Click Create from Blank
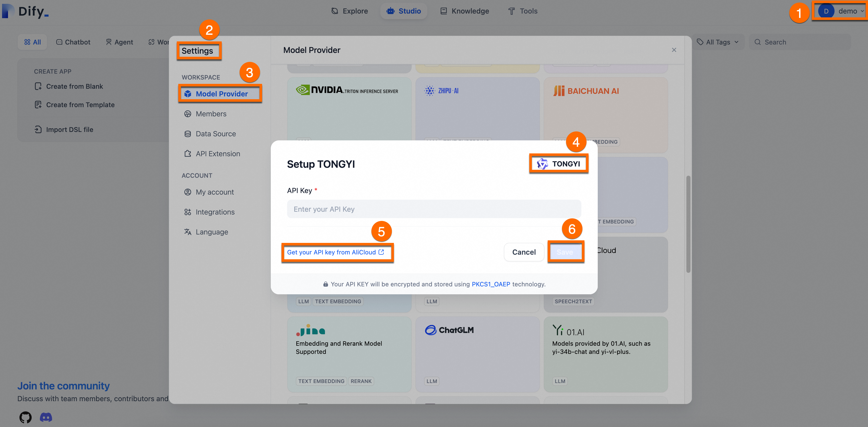This screenshot has width=868, height=427. [x=69, y=86]
